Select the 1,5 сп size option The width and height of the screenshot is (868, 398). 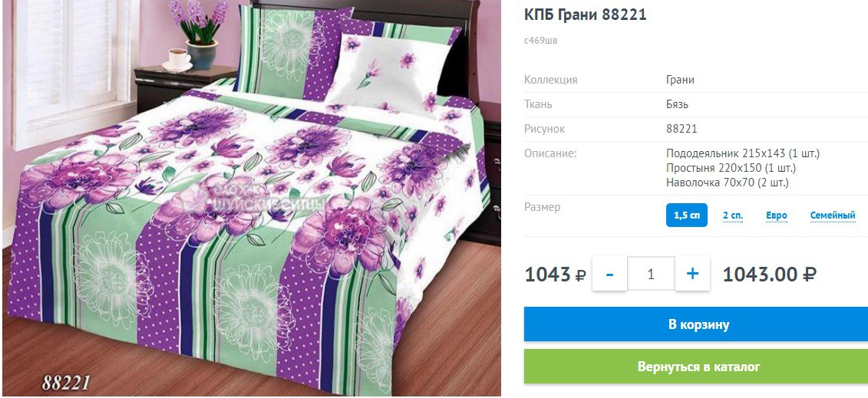pyautogui.click(x=686, y=215)
